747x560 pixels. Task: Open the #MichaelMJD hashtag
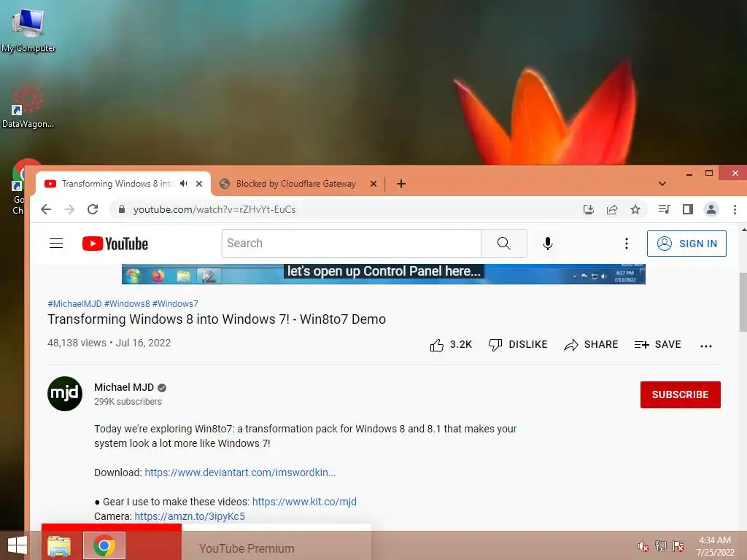74,304
